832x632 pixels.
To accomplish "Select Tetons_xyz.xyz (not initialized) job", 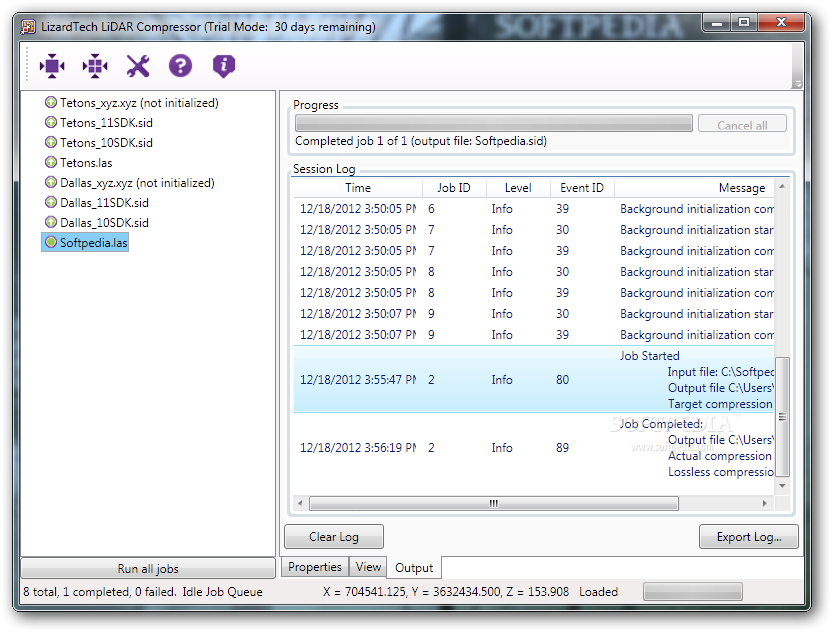I will (139, 102).
